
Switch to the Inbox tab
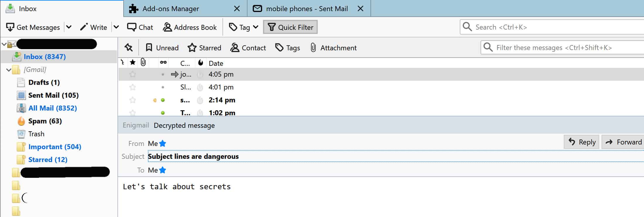point(62,9)
